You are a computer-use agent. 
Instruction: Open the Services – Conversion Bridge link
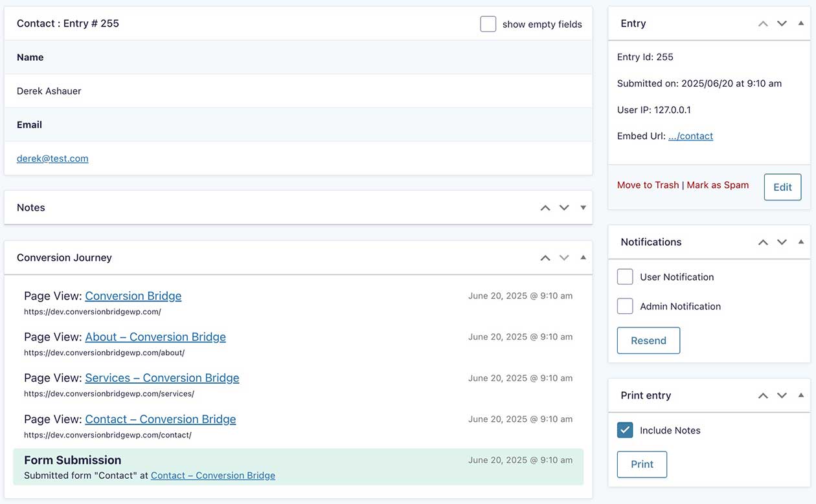[x=162, y=378]
